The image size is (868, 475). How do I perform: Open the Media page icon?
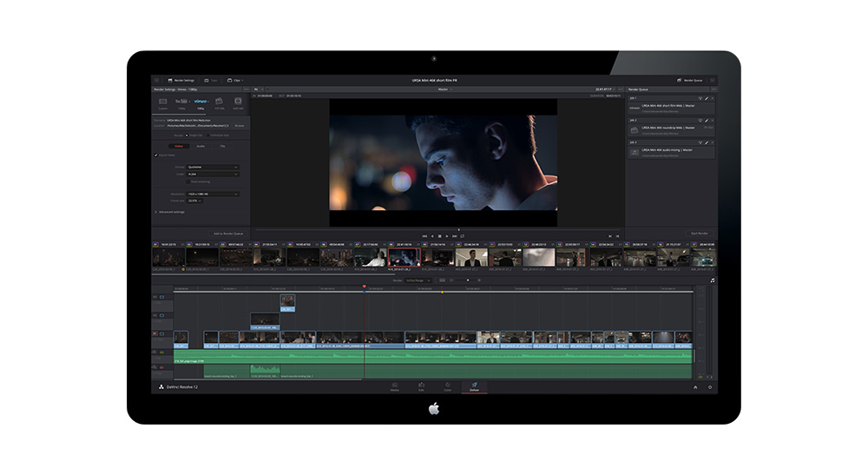coord(394,385)
